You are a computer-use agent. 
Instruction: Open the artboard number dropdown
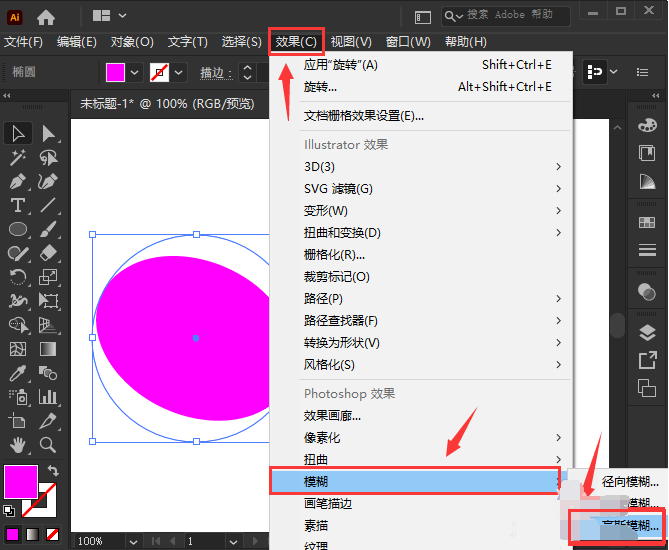(x=233, y=542)
